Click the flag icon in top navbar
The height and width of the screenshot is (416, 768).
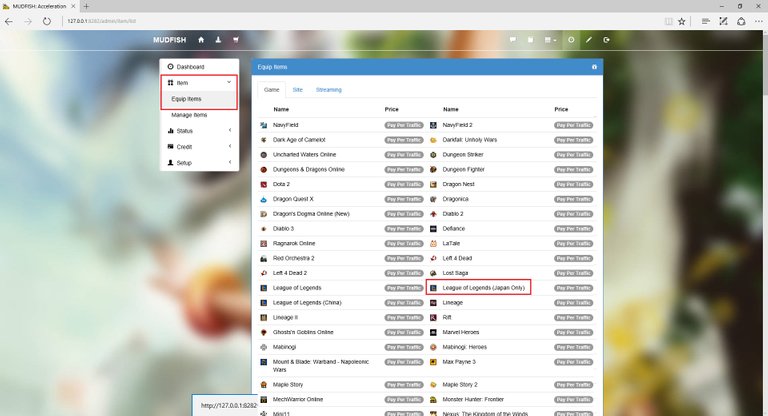512,40
